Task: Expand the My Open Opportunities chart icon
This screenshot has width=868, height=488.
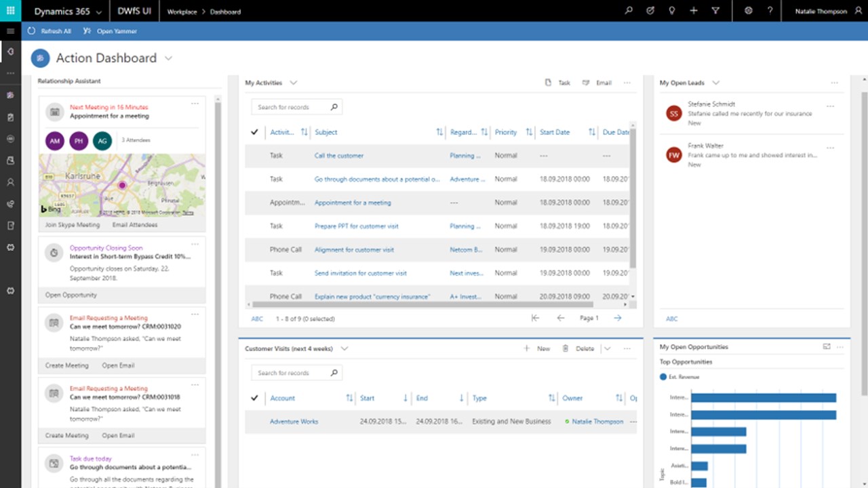Action: tap(827, 346)
